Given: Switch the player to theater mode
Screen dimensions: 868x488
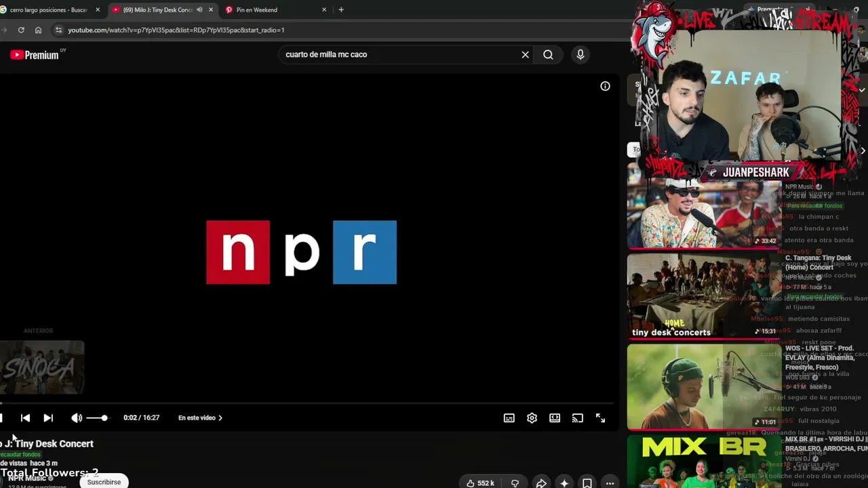Looking at the screenshot, I should coord(555,418).
